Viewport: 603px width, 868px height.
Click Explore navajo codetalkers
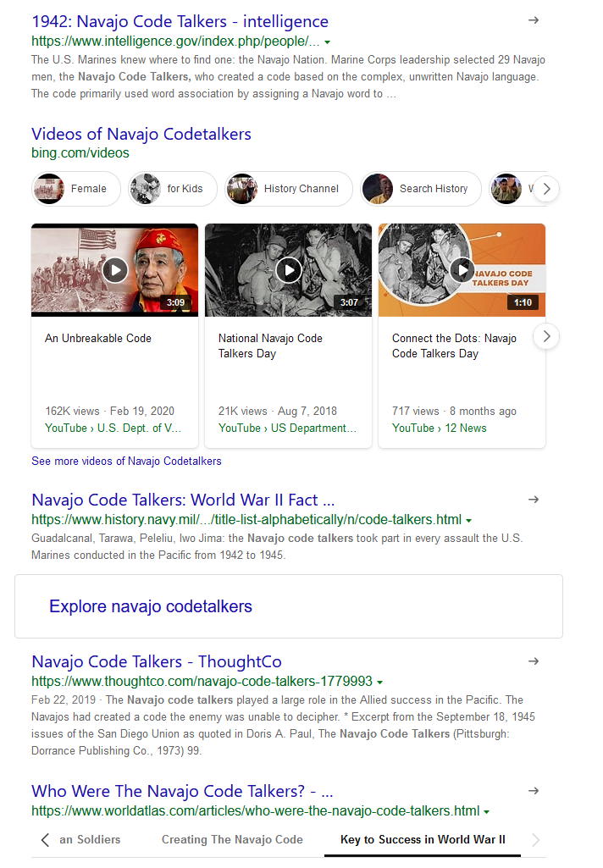[x=151, y=606]
